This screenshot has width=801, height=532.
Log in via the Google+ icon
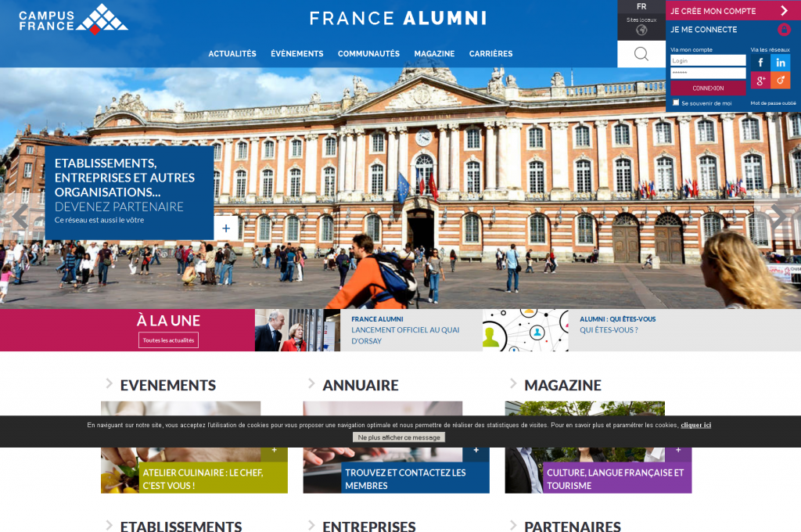pyautogui.click(x=760, y=81)
